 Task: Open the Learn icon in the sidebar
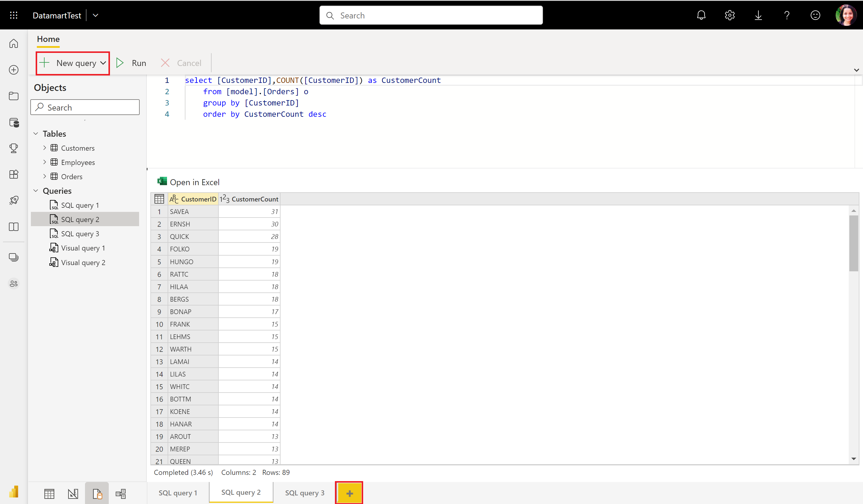[14, 227]
